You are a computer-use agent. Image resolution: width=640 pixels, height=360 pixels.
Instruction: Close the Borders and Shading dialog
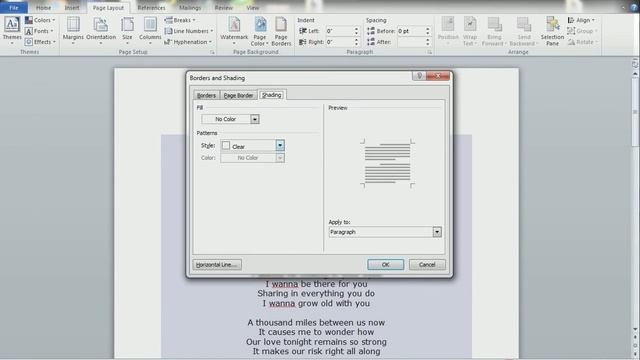tap(438, 76)
